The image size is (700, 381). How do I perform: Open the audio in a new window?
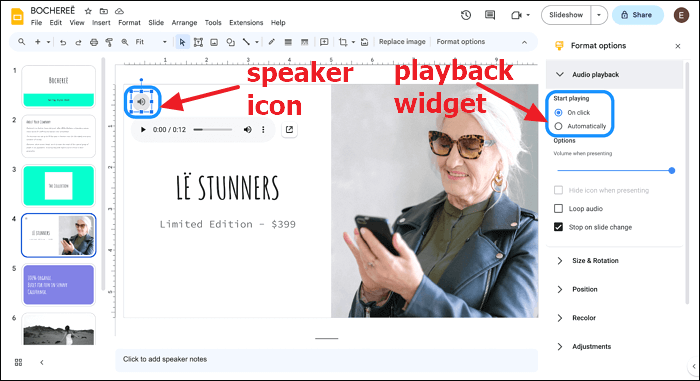[289, 130]
